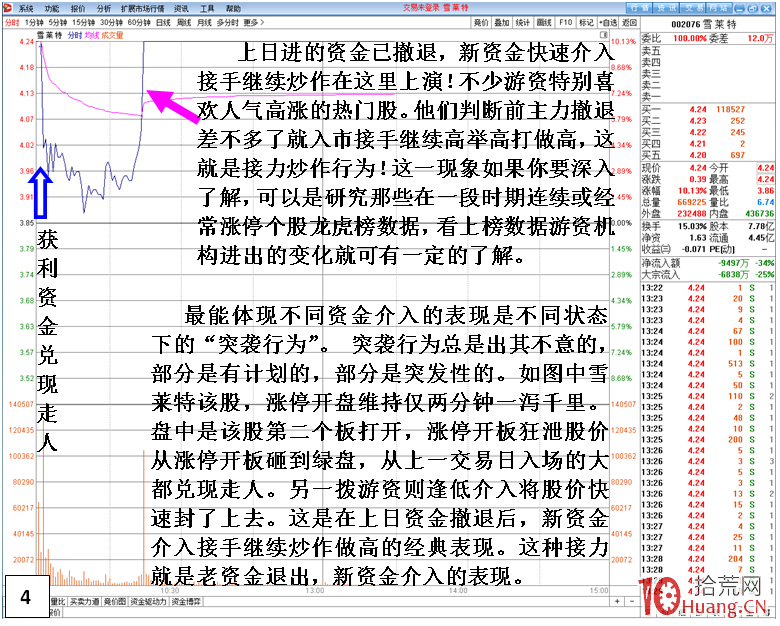780x626 pixels.
Task: Restore the stock software window
Action: (x=753, y=8)
